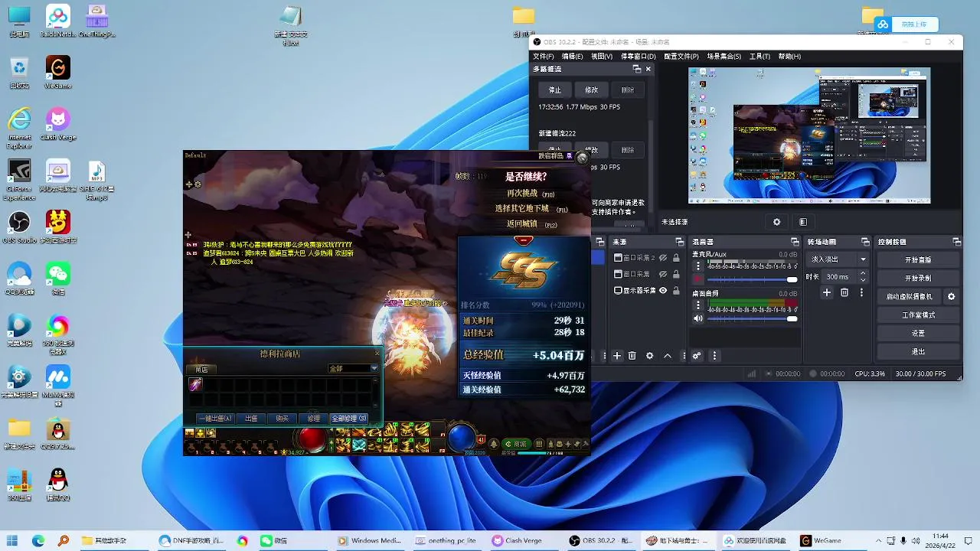Open WeGame desktop shortcut
980x551 pixels.
point(58,73)
